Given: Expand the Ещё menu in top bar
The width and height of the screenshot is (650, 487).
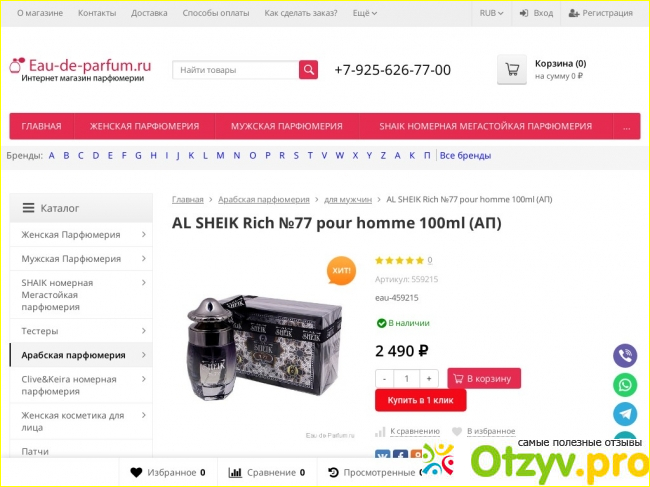Looking at the screenshot, I should coord(365,13).
